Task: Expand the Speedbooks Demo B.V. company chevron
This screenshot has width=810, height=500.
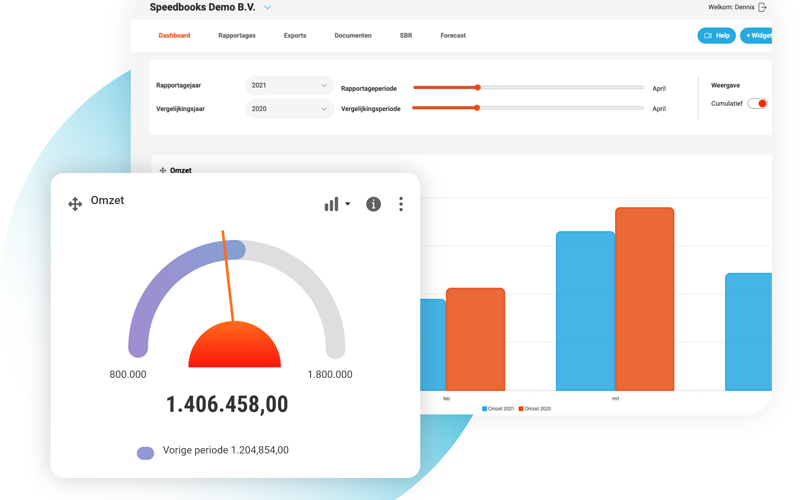Action: coord(268,7)
